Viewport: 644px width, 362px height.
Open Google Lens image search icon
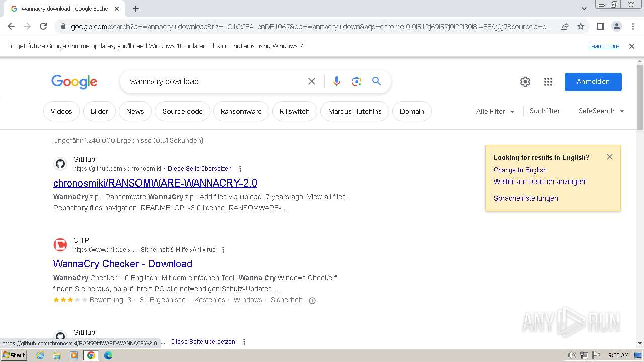click(x=357, y=81)
